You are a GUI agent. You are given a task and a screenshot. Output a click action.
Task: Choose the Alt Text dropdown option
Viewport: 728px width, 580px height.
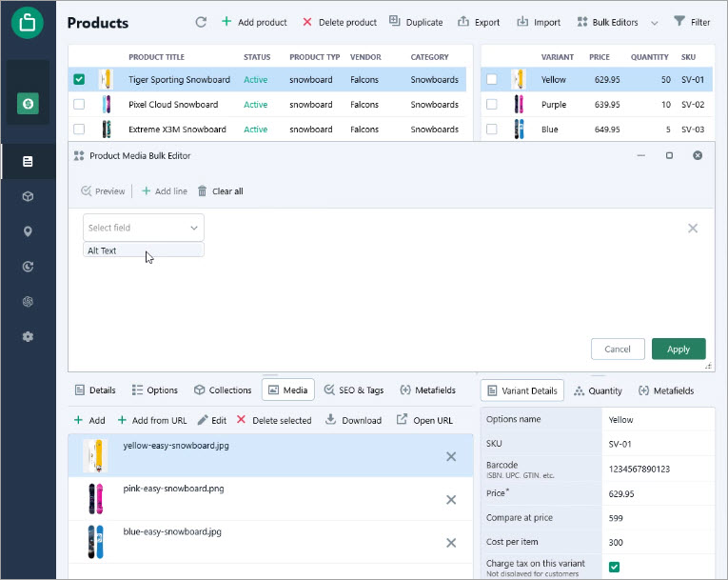(x=144, y=250)
